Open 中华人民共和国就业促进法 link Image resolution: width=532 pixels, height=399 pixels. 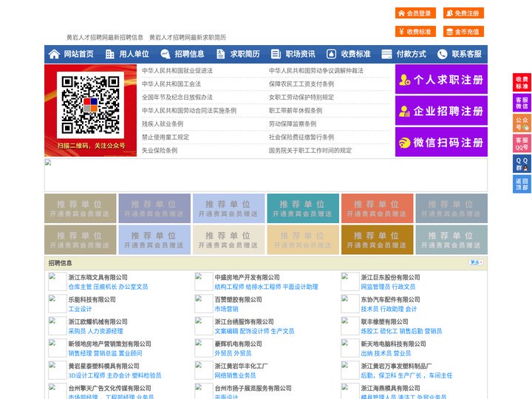[x=177, y=71]
